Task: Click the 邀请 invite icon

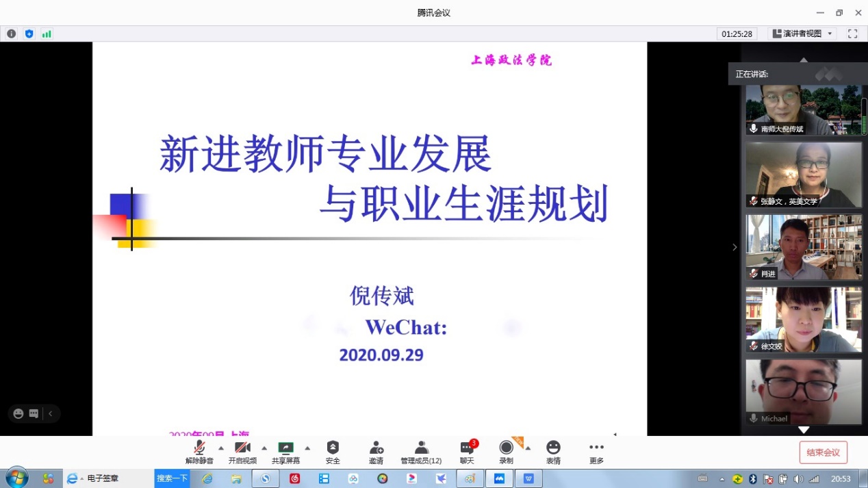Action: (x=376, y=452)
